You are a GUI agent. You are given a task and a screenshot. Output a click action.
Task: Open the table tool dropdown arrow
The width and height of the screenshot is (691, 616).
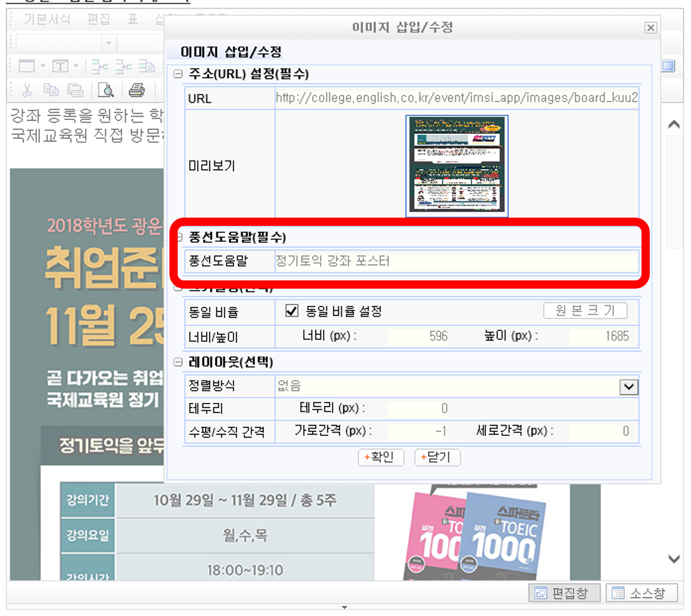click(43, 66)
